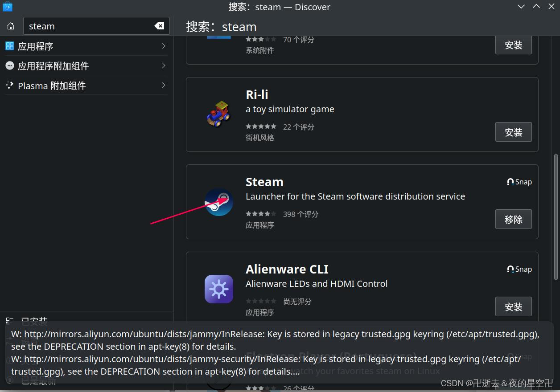Screen dimensions: 560x392
Task: Click the Plasma 附加组件 sparkle icon
Action: (x=10, y=85)
